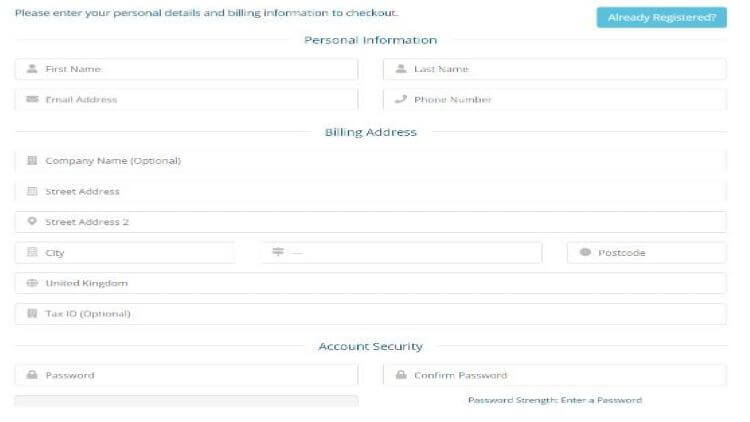Click the lock icon beside Confirm Password
Image resolution: width=750 pixels, height=422 pixels.
[x=401, y=375]
